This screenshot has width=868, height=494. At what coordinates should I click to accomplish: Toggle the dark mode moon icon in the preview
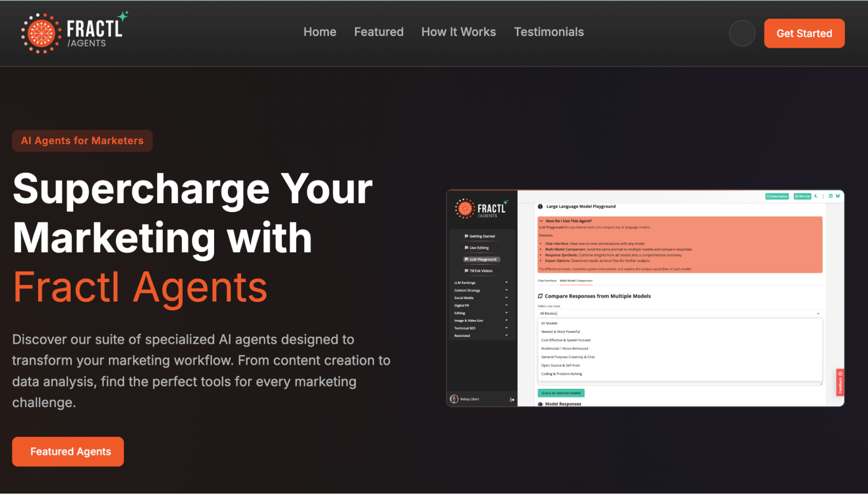coord(816,196)
